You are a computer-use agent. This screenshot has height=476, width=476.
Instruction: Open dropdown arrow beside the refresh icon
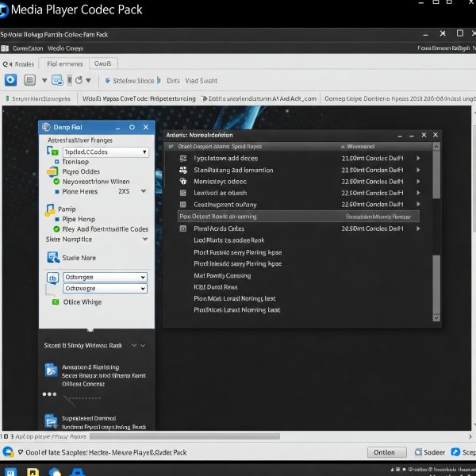click(88, 80)
